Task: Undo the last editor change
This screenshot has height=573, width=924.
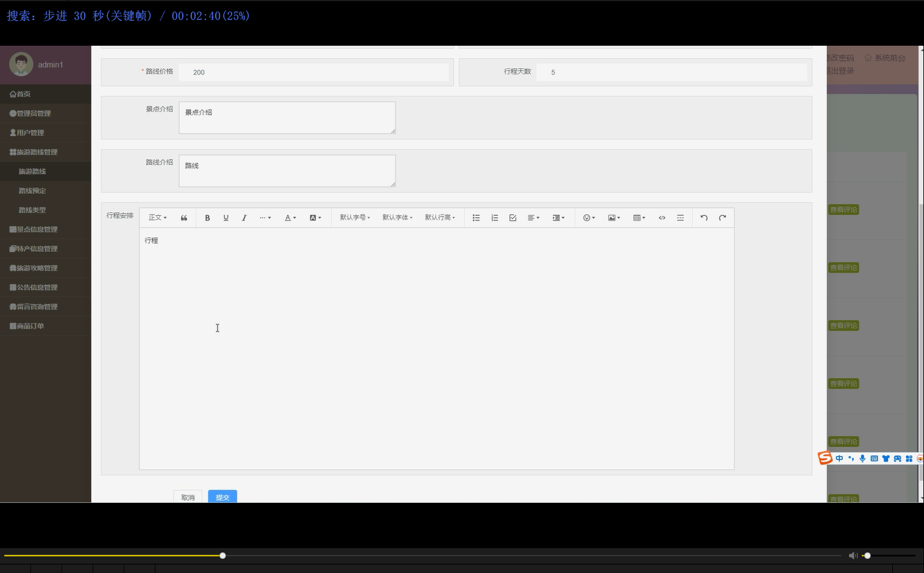Action: [704, 218]
